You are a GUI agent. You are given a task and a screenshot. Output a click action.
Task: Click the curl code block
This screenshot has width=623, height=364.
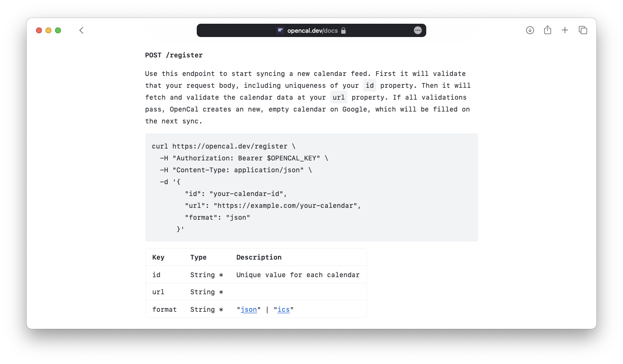coord(312,187)
